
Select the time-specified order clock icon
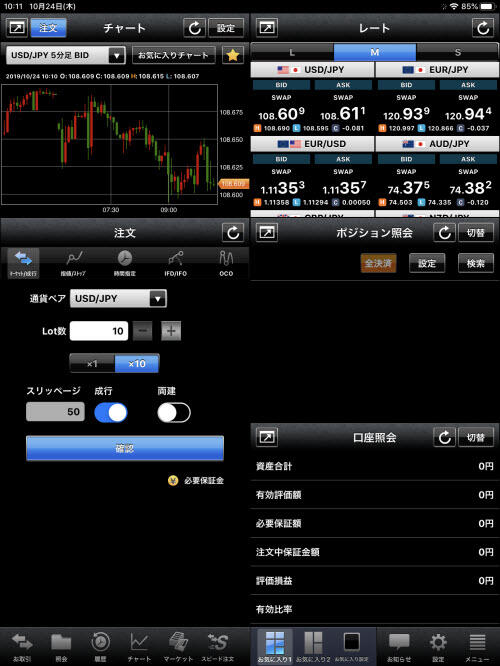tap(125, 263)
